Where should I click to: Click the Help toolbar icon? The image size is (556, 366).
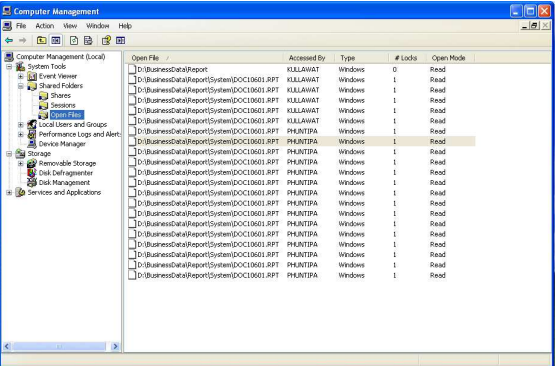[106, 40]
